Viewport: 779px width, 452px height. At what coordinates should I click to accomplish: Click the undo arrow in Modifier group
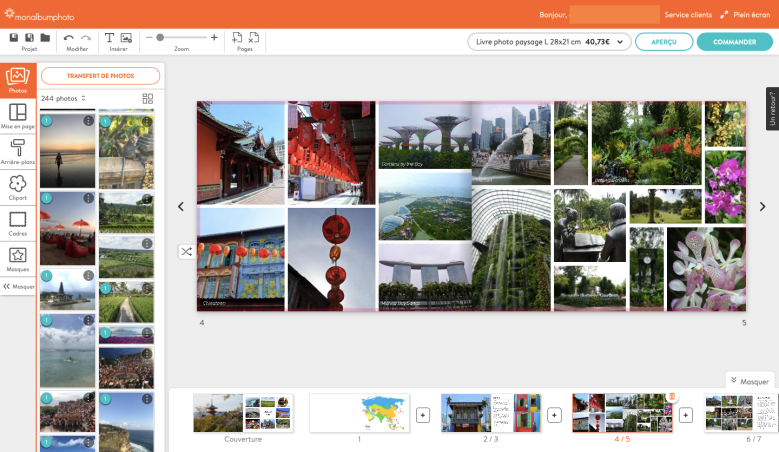69,37
